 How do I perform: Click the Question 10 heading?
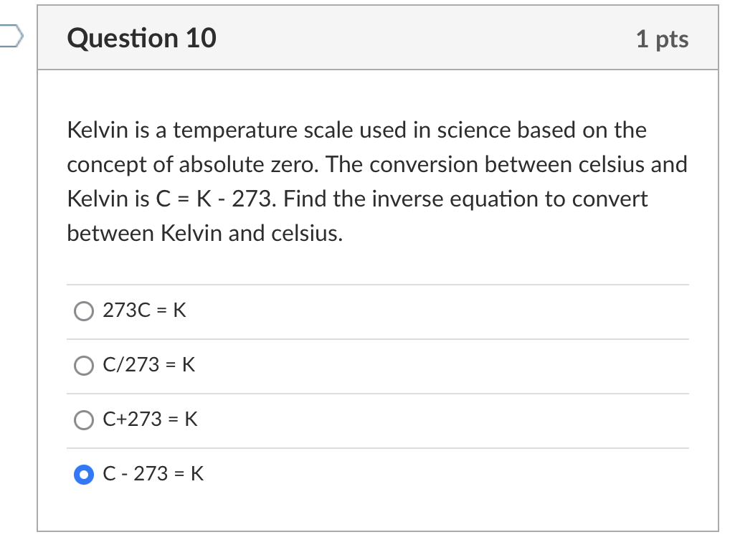(x=141, y=39)
